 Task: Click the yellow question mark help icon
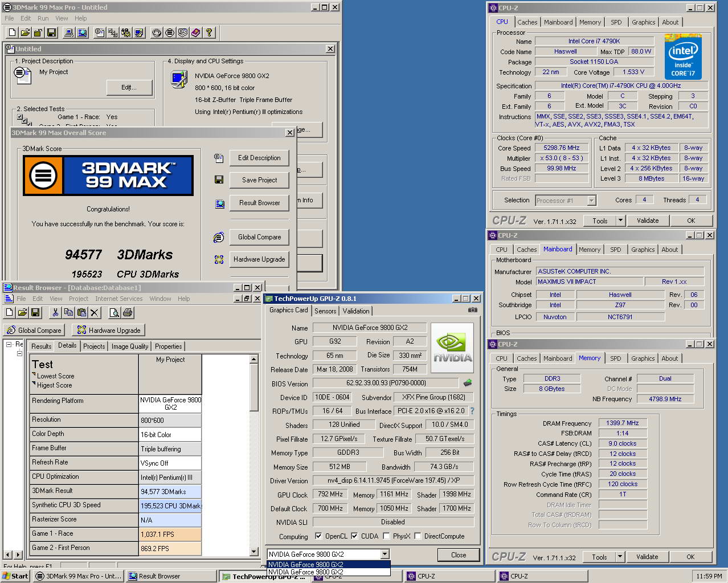[x=209, y=32]
